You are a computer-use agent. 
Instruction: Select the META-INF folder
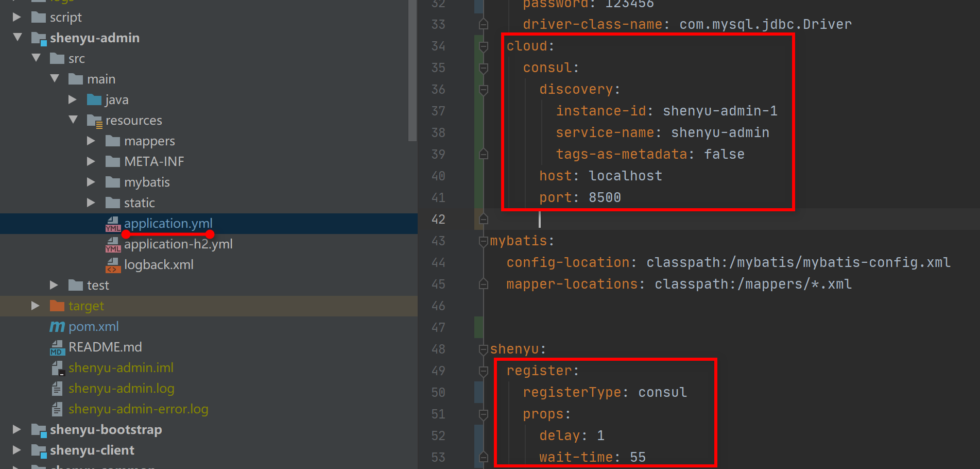tap(153, 162)
